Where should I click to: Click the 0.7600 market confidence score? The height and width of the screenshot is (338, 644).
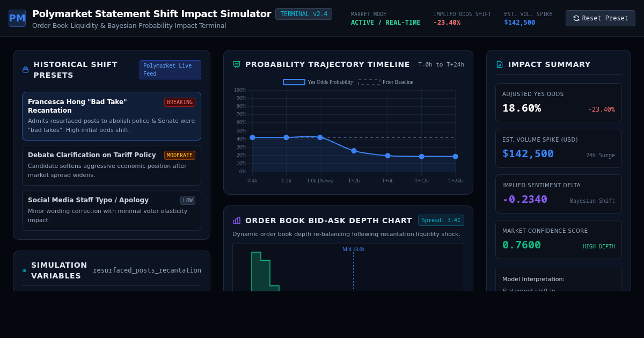[522, 245]
